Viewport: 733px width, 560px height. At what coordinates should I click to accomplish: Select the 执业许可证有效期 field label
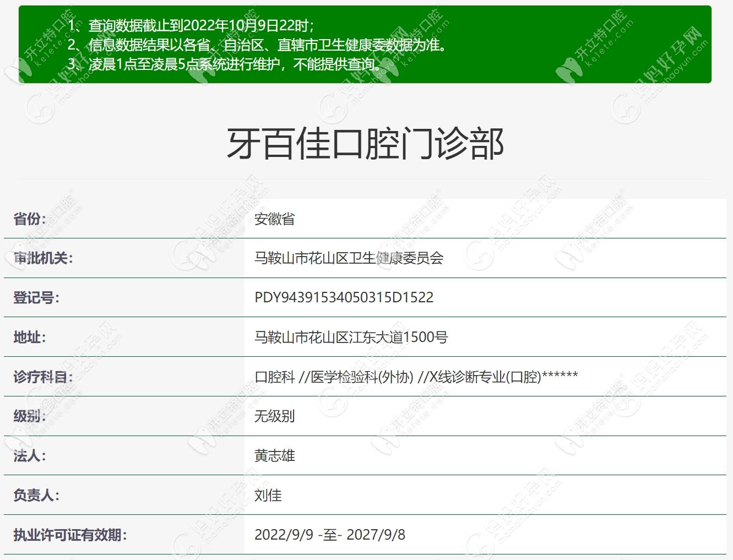tap(70, 535)
